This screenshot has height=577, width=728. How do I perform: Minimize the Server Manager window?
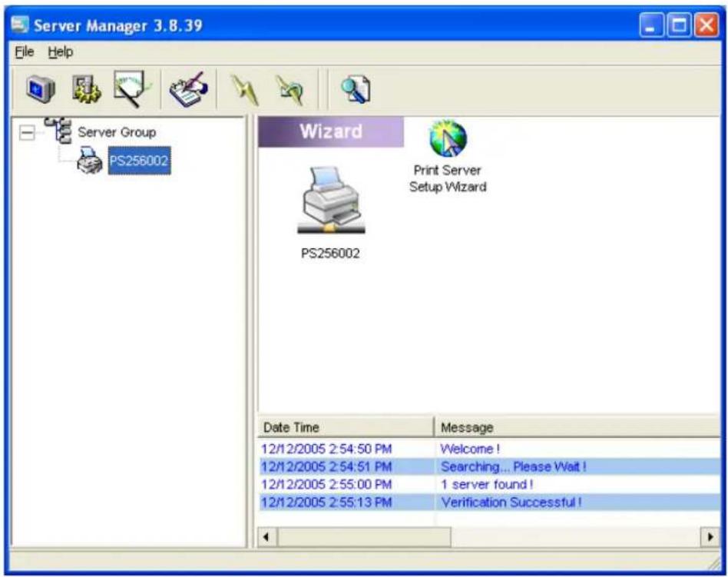[x=651, y=25]
